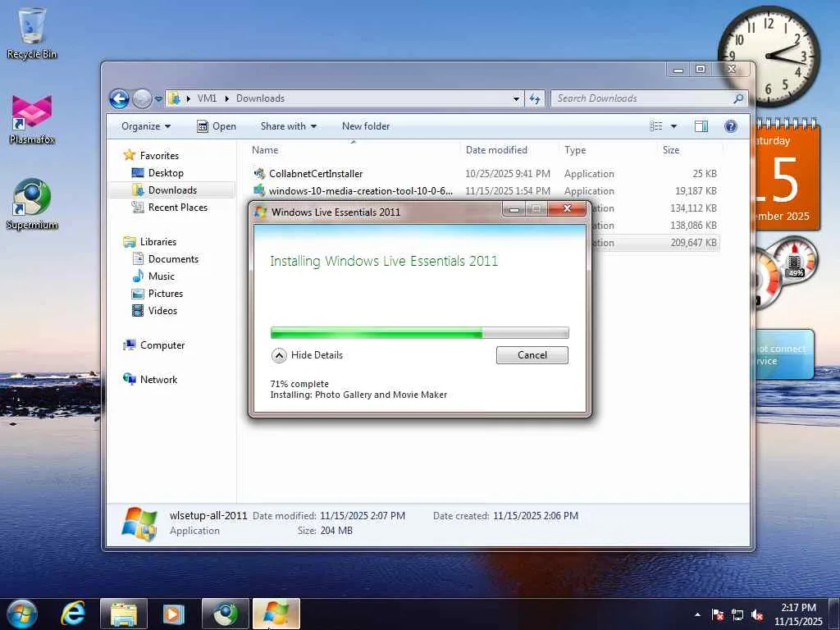Open address bar previous locations dropdown
This screenshot has height=630, width=840.
click(x=516, y=98)
